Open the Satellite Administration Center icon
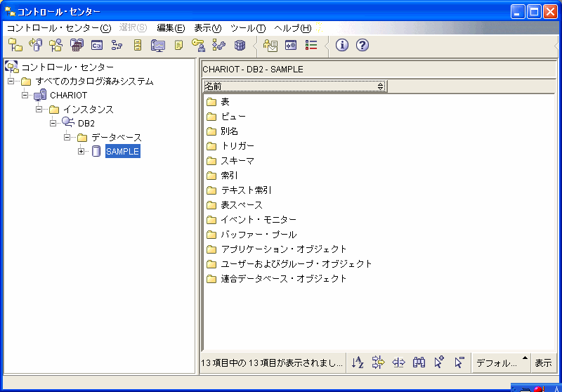The width and height of the screenshot is (562, 392). 56,45
